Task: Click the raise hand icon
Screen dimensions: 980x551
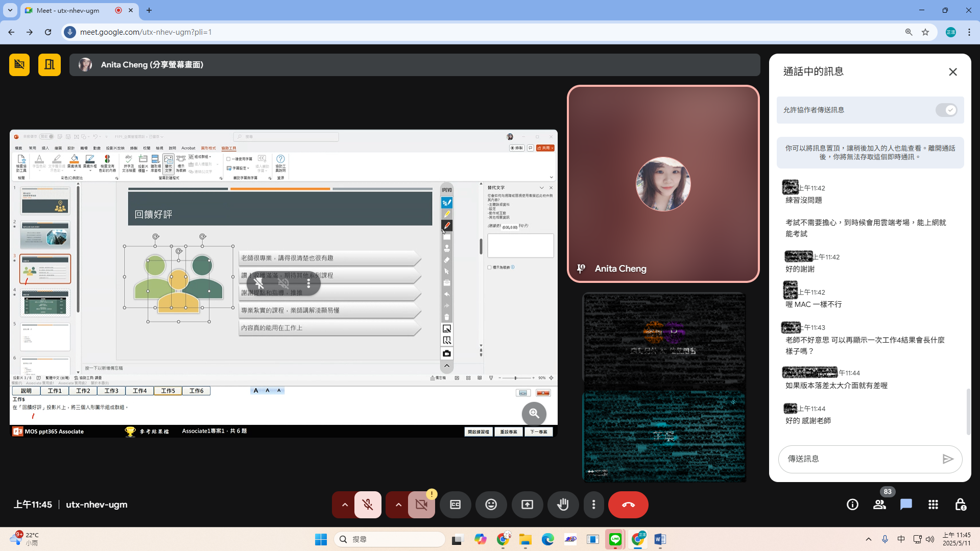Action: point(563,505)
